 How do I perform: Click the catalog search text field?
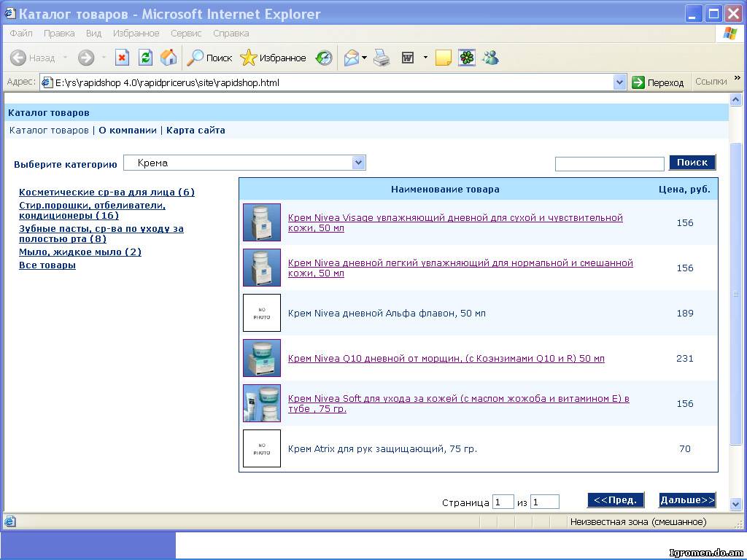click(x=610, y=164)
